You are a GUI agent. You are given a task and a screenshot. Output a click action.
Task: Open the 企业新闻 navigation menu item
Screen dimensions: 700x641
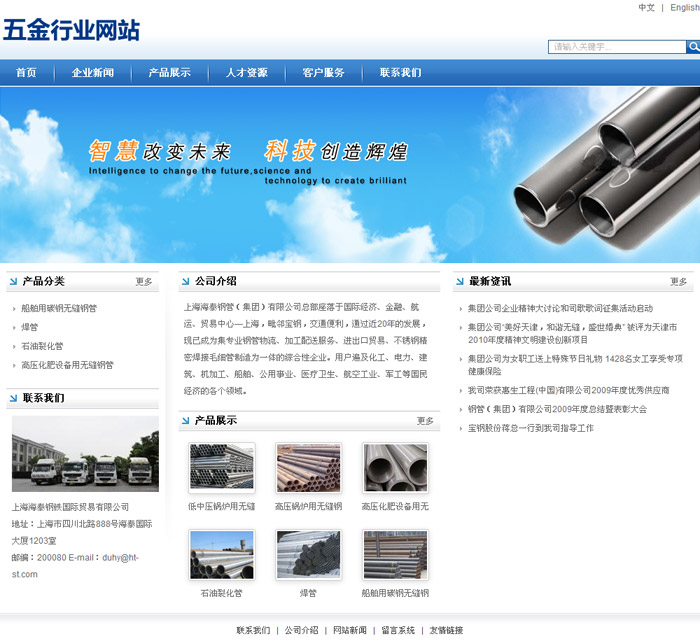[x=93, y=73]
